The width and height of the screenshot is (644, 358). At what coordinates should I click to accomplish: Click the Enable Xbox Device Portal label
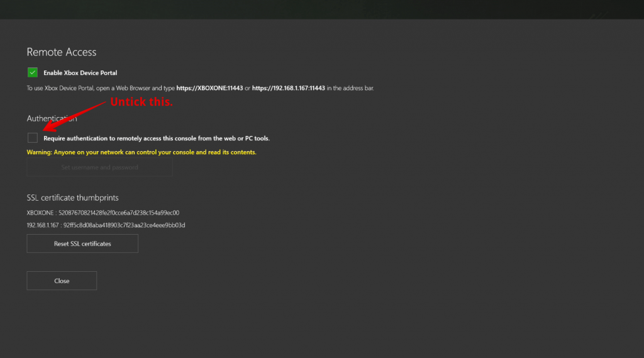(x=80, y=73)
